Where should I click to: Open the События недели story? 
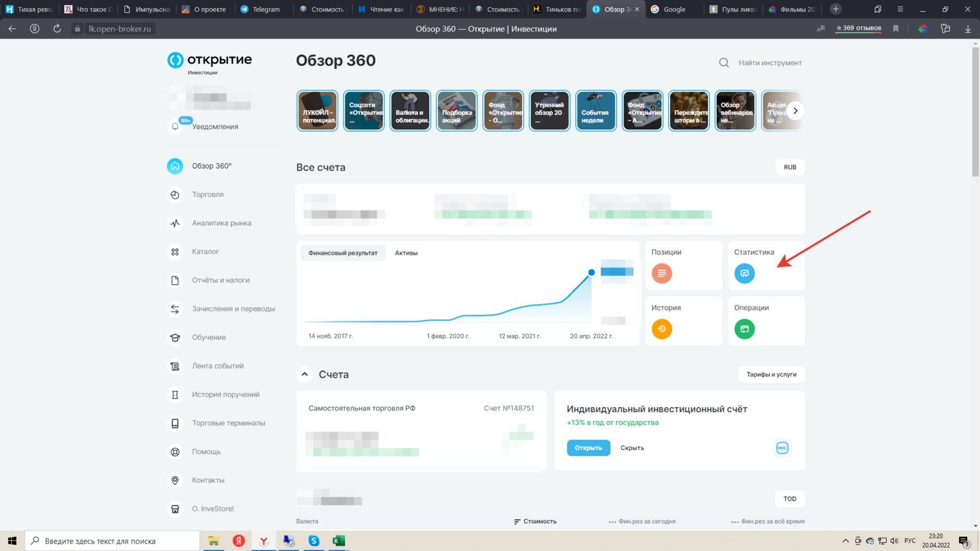(596, 111)
